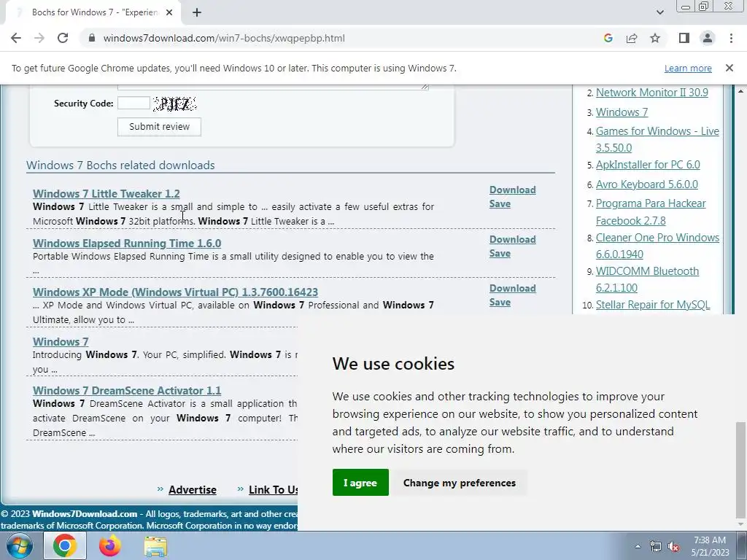
Task: Click the muted volume tray icon
Action: coord(673,547)
